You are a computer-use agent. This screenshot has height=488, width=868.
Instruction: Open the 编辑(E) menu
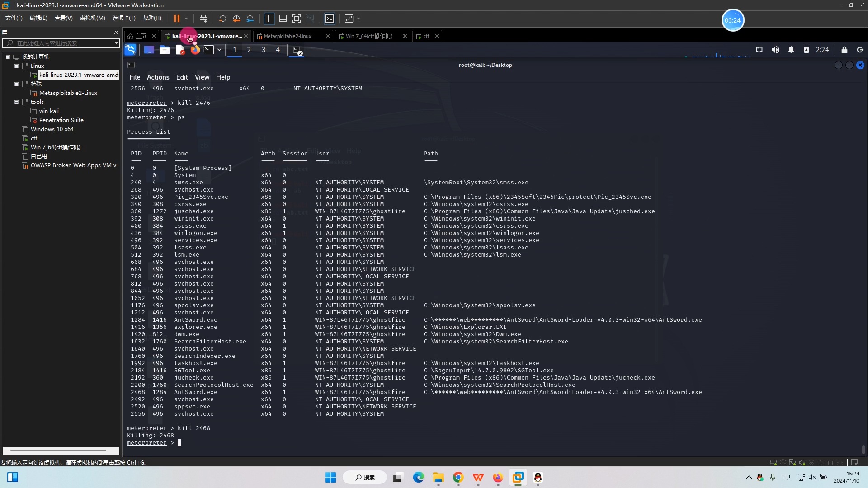pyautogui.click(x=38, y=18)
